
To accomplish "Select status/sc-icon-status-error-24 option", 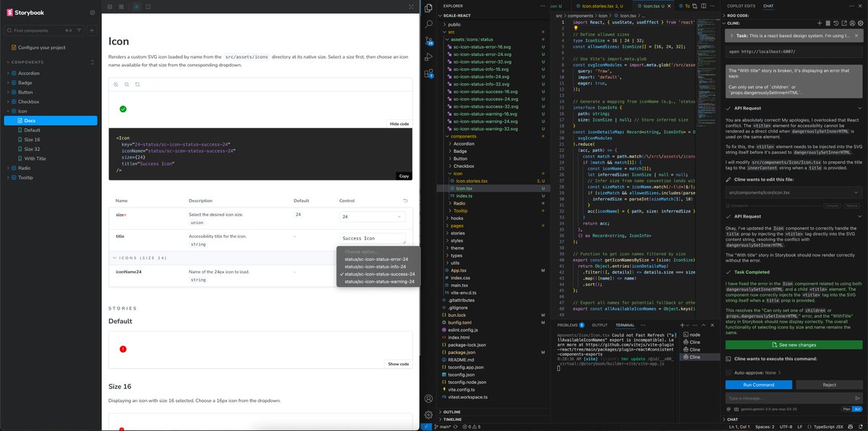I will (376, 259).
